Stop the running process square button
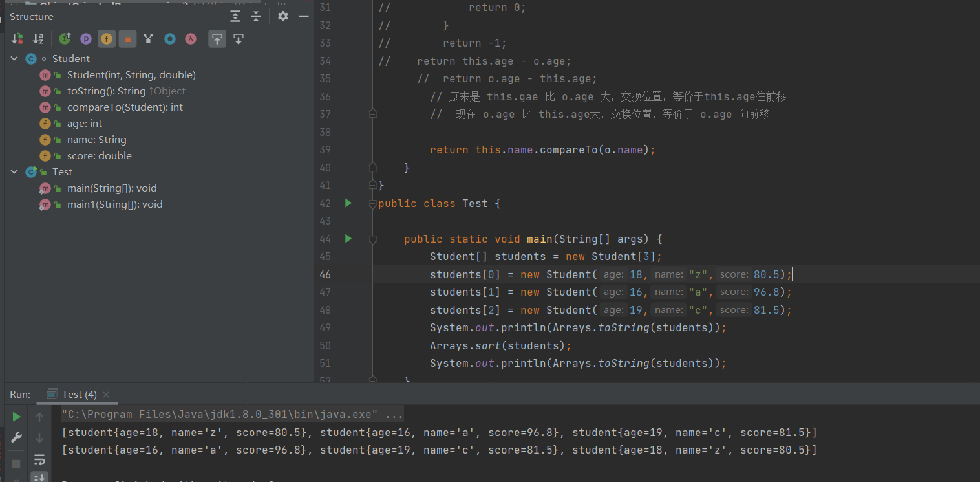This screenshot has width=980, height=482. point(17,463)
